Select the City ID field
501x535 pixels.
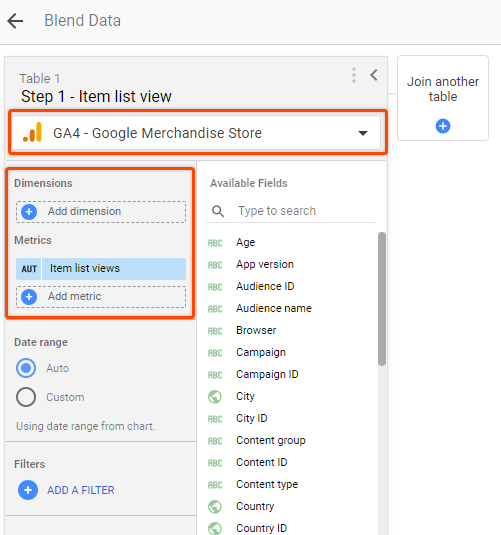(252, 418)
